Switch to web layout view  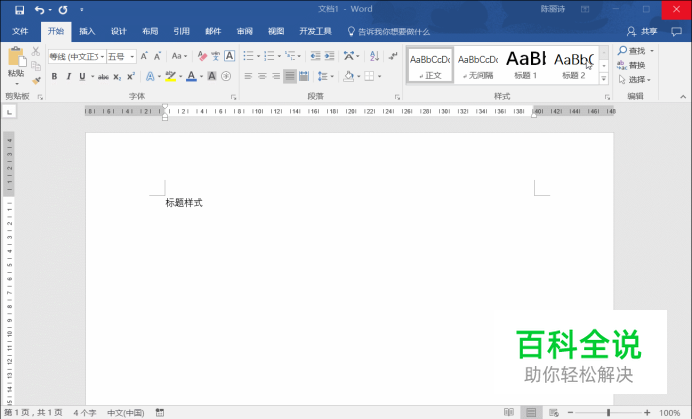(553, 412)
